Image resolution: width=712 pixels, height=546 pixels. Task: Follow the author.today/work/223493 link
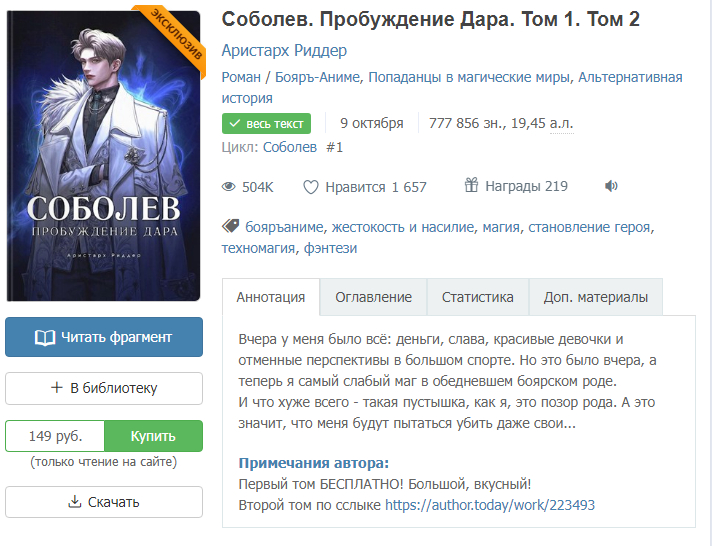(490, 505)
